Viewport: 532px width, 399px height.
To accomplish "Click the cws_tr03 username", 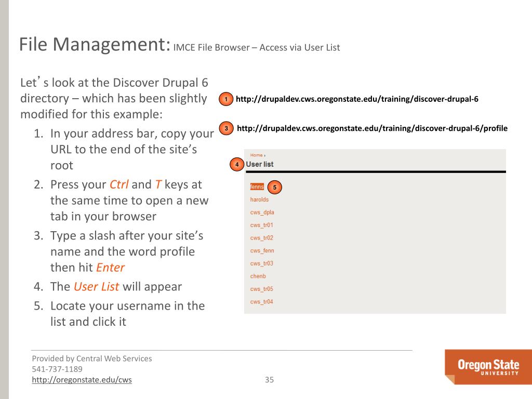I will (262, 263).
